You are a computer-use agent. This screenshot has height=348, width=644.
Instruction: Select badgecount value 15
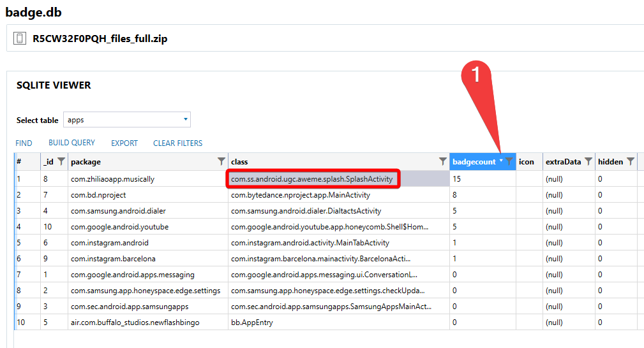point(483,179)
